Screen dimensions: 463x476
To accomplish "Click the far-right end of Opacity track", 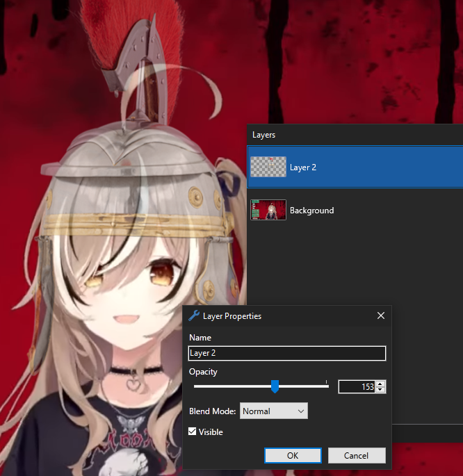I will tap(327, 386).
